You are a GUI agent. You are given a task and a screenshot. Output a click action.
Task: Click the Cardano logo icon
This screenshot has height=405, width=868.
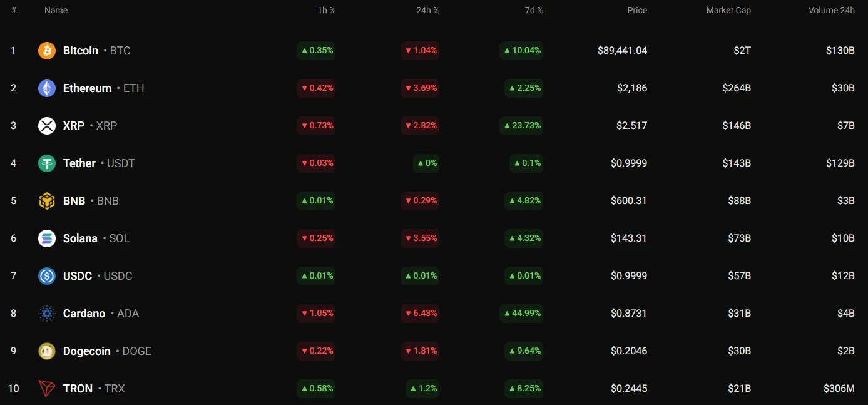point(47,314)
